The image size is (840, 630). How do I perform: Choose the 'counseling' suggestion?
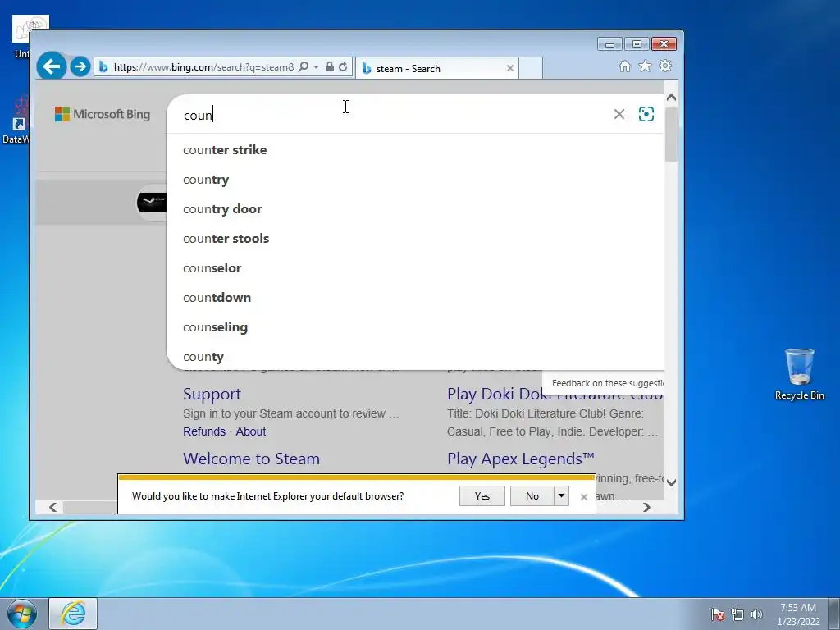coord(416,326)
